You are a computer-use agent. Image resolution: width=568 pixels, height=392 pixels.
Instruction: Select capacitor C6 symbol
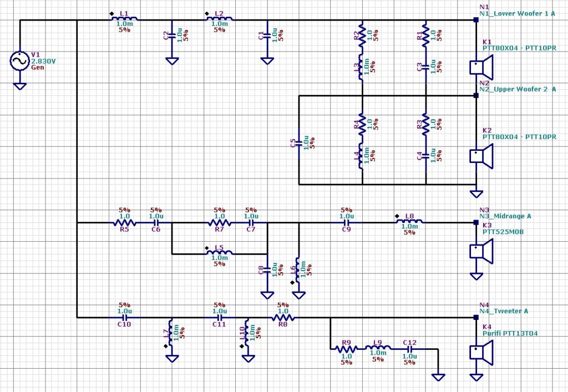pos(156,222)
